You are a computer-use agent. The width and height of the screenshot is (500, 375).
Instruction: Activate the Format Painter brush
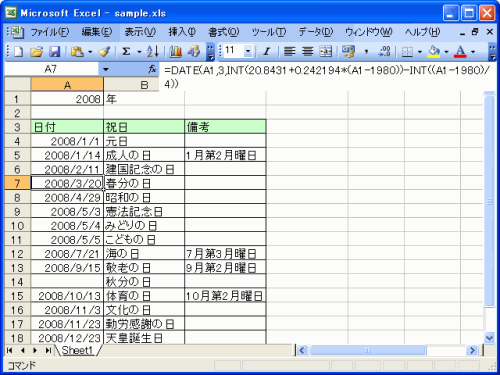coord(104,52)
